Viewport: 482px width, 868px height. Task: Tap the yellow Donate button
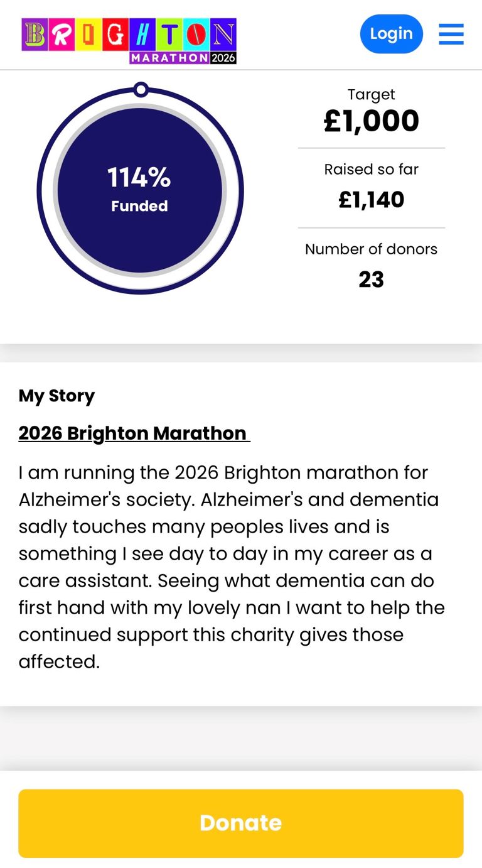pos(241,823)
